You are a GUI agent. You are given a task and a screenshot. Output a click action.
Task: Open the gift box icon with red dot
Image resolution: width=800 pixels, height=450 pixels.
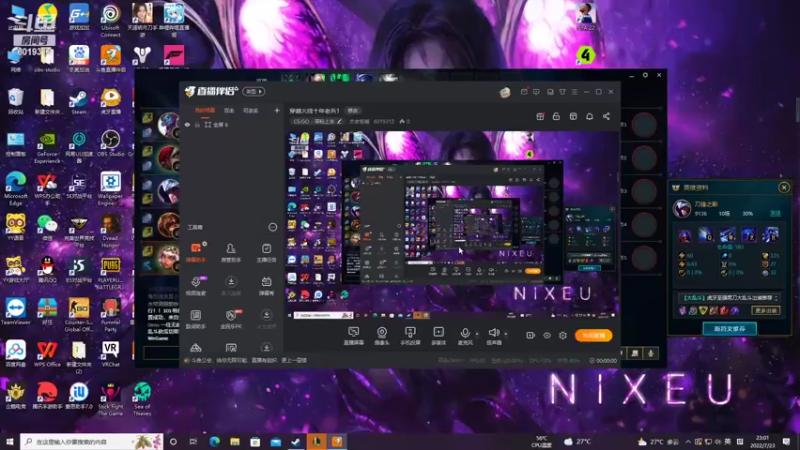tap(540, 116)
